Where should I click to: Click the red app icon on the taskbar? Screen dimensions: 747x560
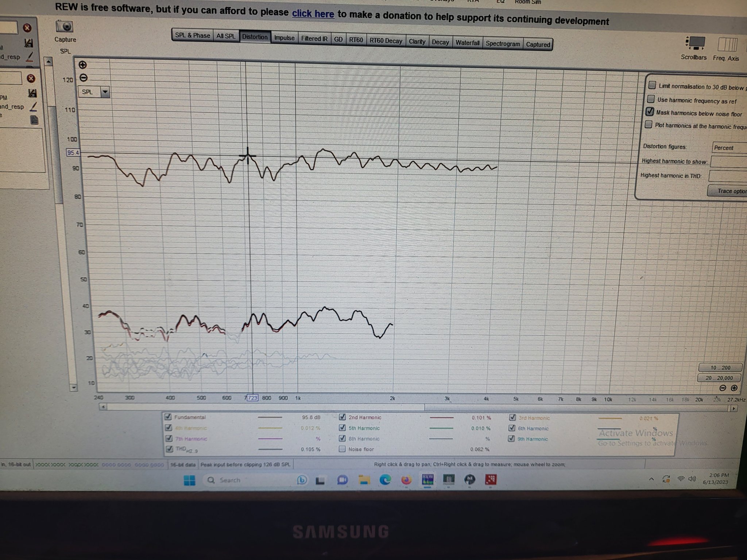(x=491, y=479)
